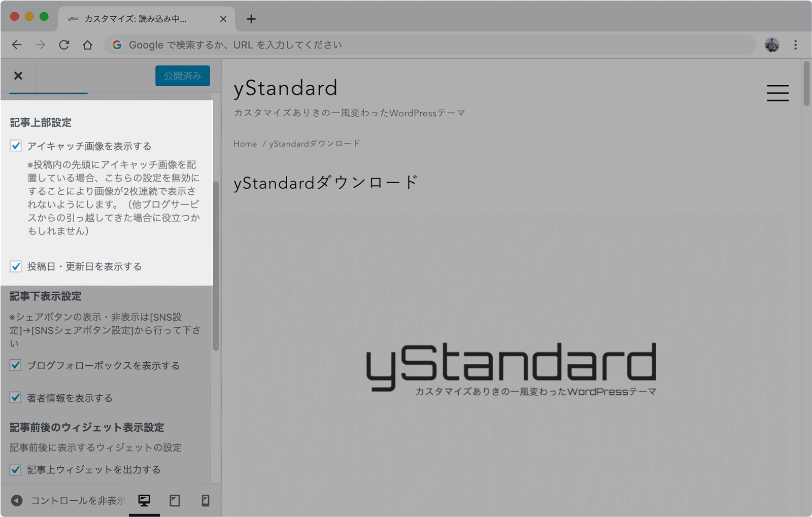Click the browser forward arrow
The height and width of the screenshot is (517, 812).
[40, 45]
